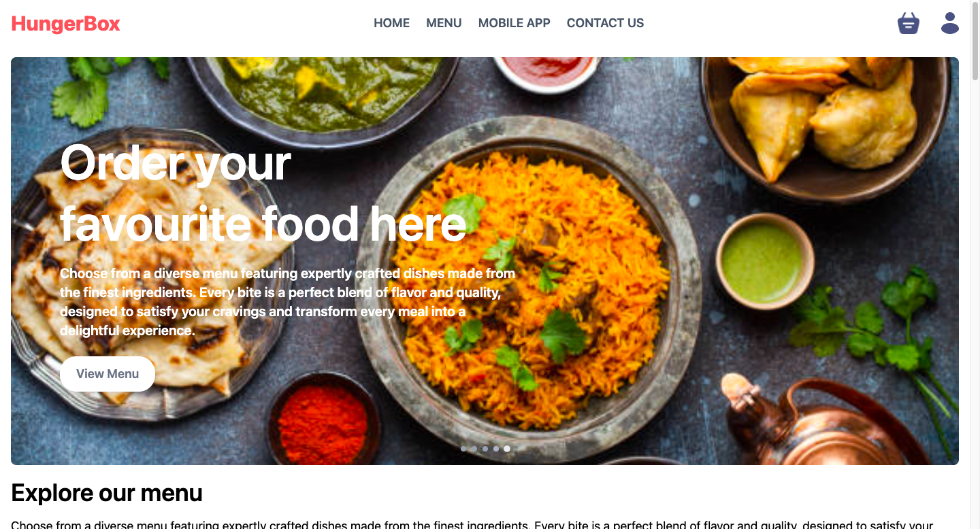980x529 pixels.
Task: Select the third carousel slide dot
Action: pyautogui.click(x=485, y=449)
